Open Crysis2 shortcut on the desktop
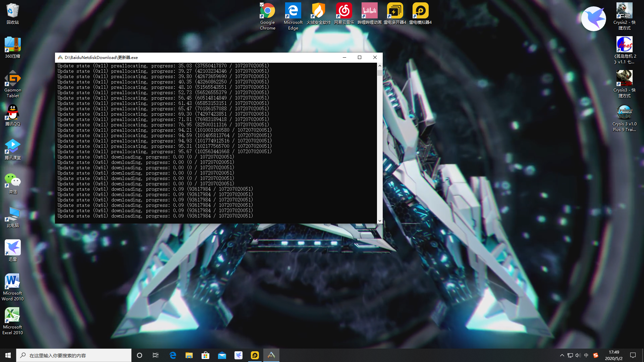This screenshot has height=362, width=644. 624,16
